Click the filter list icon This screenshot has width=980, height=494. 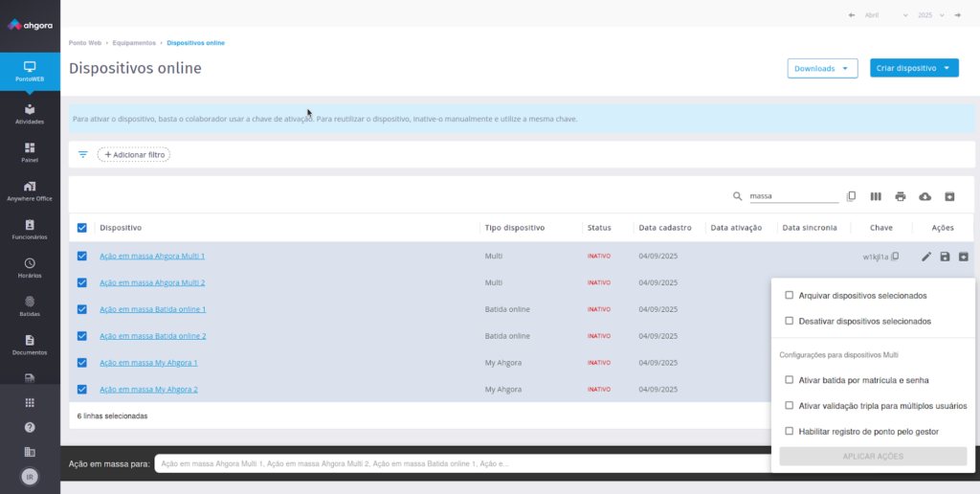pos(83,154)
